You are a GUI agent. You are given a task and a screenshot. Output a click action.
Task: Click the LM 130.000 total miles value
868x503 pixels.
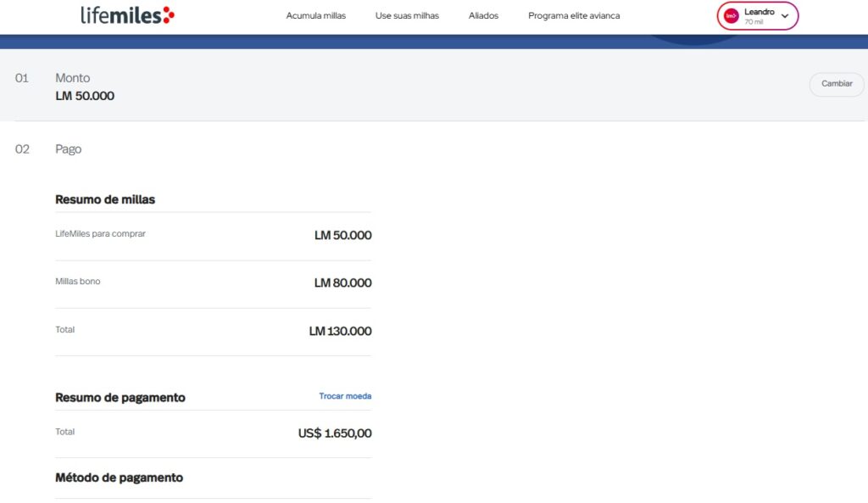point(340,331)
